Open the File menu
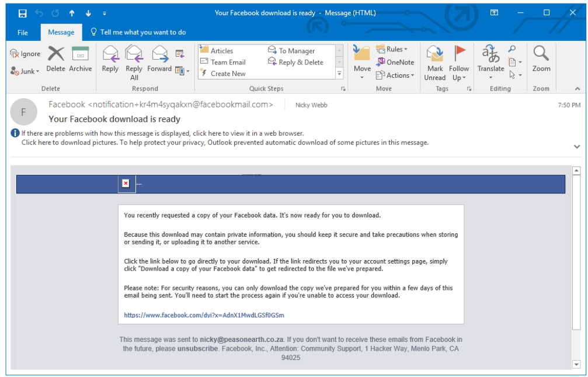 click(23, 33)
